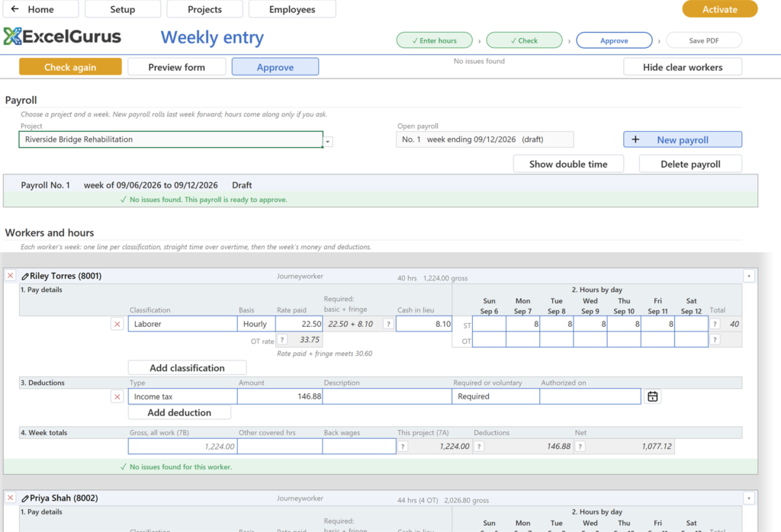Open help icon beside OT rate
This screenshot has width=781, height=532.
282,340
